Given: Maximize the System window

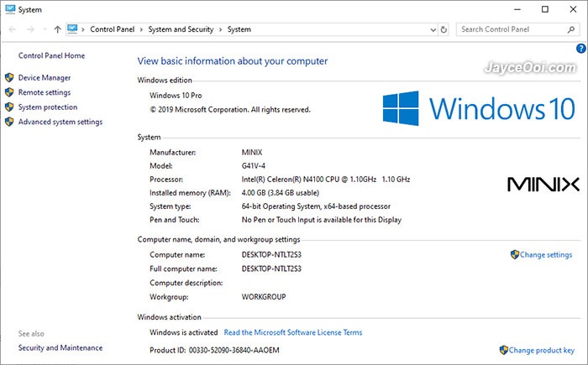Looking at the screenshot, I should coord(545,9).
